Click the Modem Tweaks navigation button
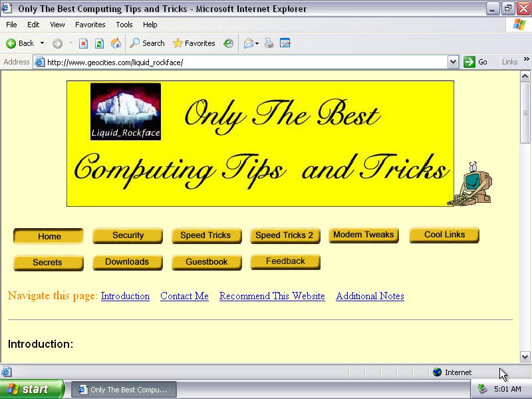The height and width of the screenshot is (399, 532). (x=363, y=235)
